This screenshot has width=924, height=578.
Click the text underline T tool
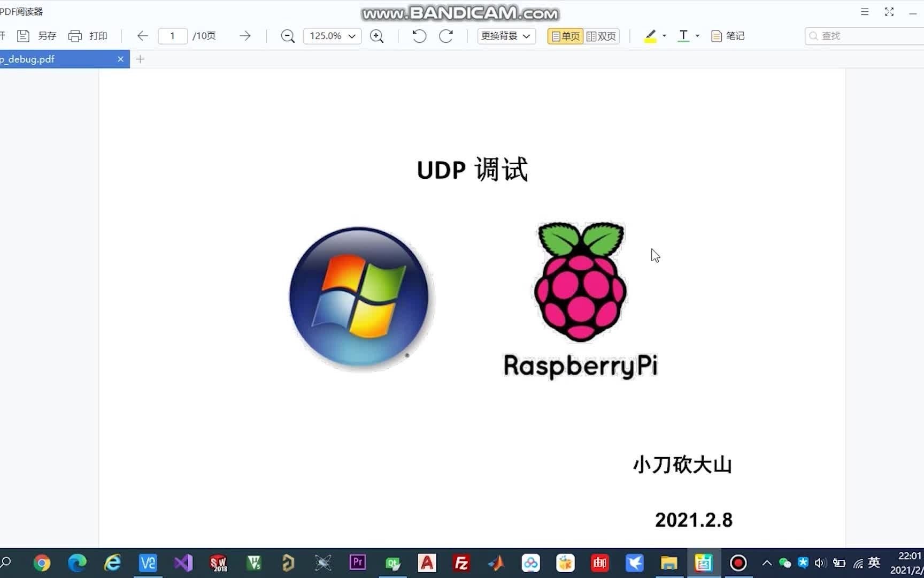(x=683, y=36)
